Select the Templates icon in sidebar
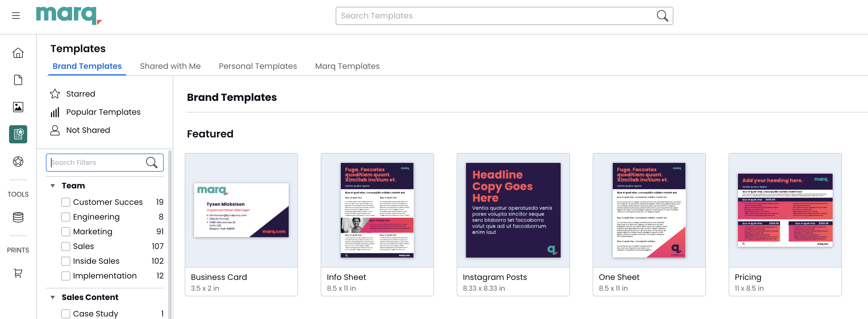This screenshot has height=319, width=868. coord(18,134)
